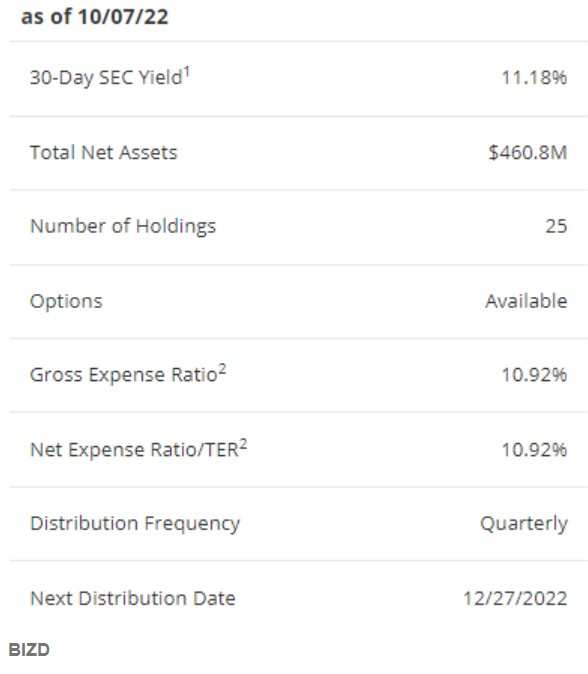Screen dimensions: 588x674
Task: Select the Net Expense Ratio 10.92% value
Action: pos(534,450)
